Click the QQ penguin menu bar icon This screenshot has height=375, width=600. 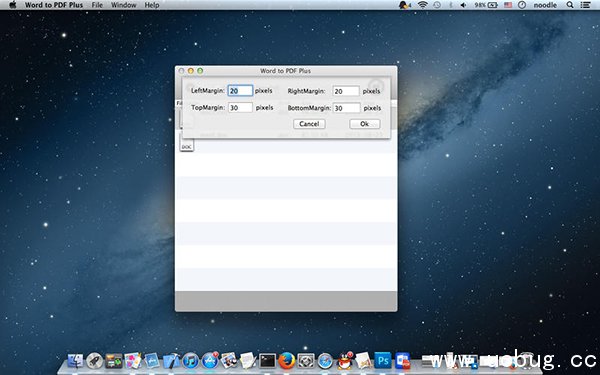404,5
